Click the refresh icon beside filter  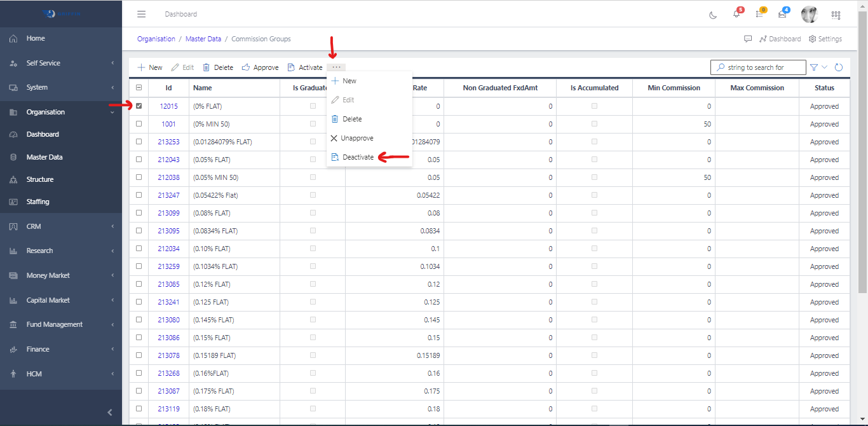[x=839, y=67]
